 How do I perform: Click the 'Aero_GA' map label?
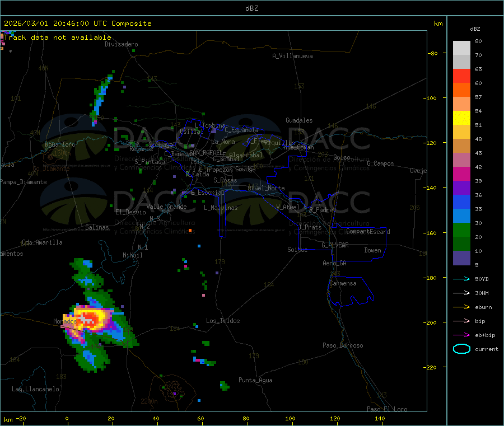(x=335, y=263)
